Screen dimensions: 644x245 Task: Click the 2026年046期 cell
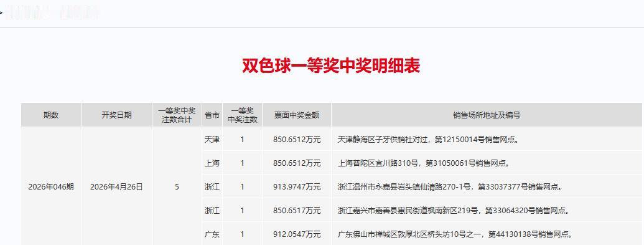(x=51, y=187)
